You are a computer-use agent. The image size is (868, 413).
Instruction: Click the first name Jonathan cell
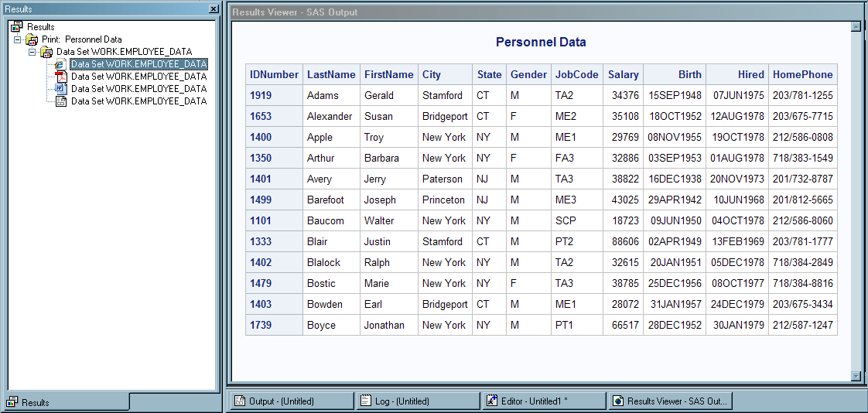(x=388, y=325)
